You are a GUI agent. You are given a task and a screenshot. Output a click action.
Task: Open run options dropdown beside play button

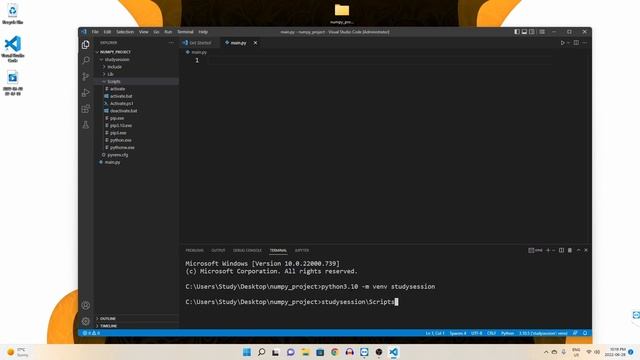568,43
